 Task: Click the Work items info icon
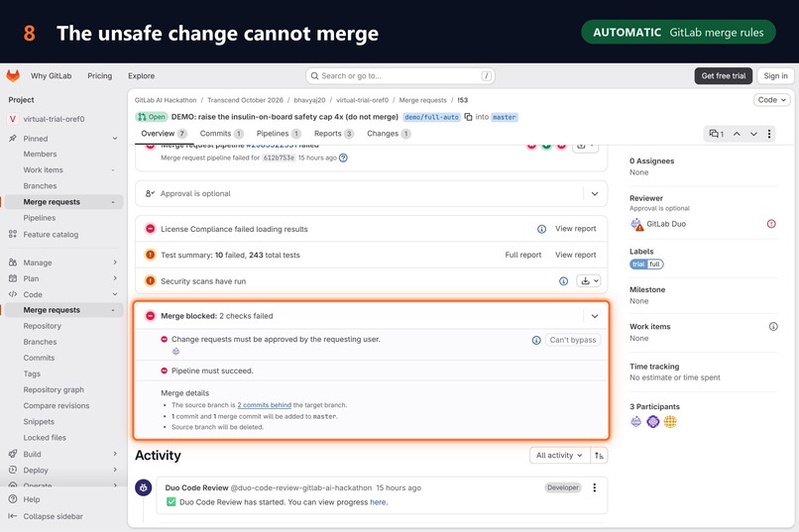pyautogui.click(x=773, y=326)
